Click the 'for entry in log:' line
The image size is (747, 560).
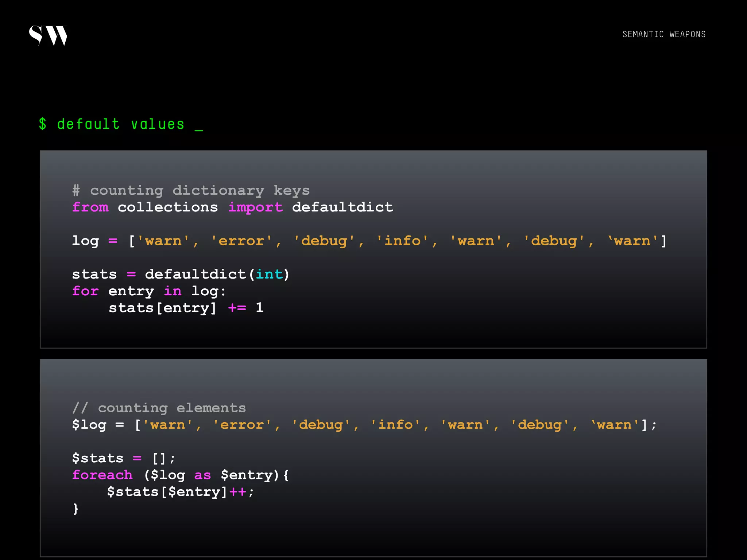149,291
